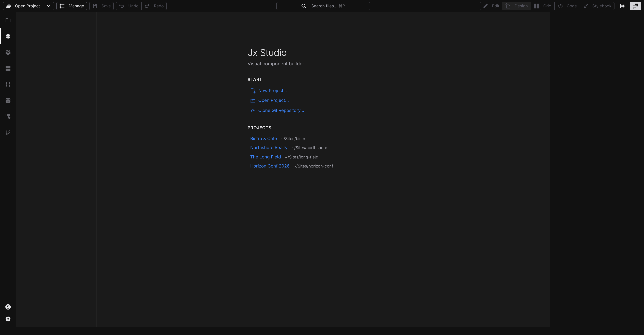Open The Long Field project
The width and height of the screenshot is (644, 335).
265,157
